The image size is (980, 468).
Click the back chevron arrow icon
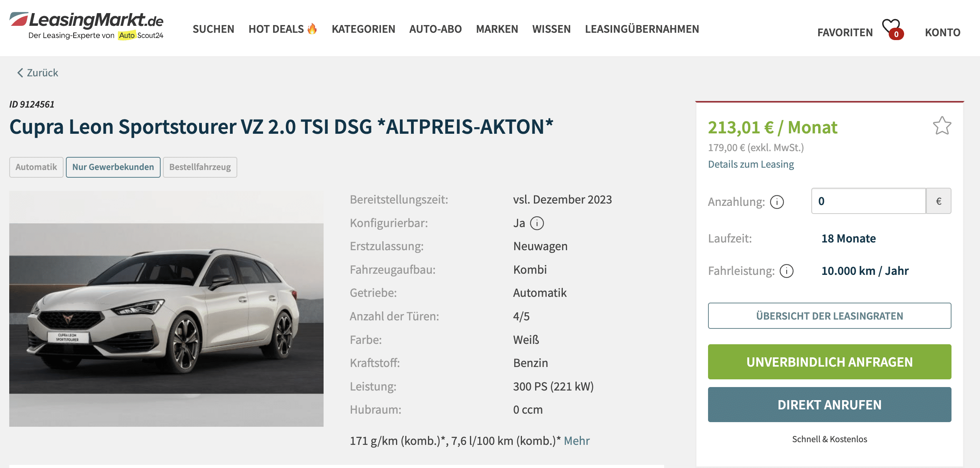20,73
